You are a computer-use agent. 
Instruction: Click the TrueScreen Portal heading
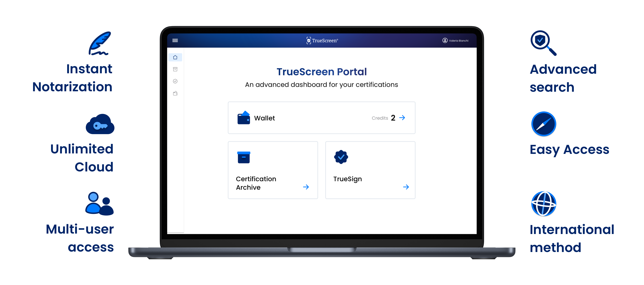(322, 72)
